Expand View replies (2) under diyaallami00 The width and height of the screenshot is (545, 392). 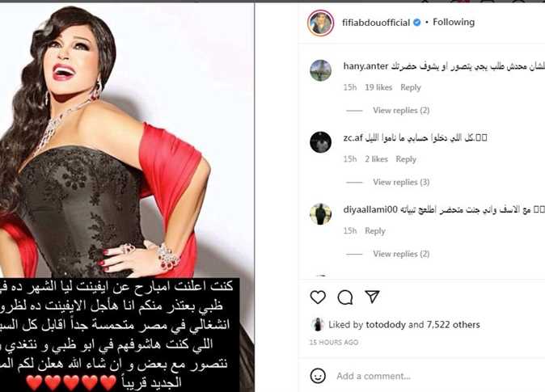pyautogui.click(x=401, y=254)
